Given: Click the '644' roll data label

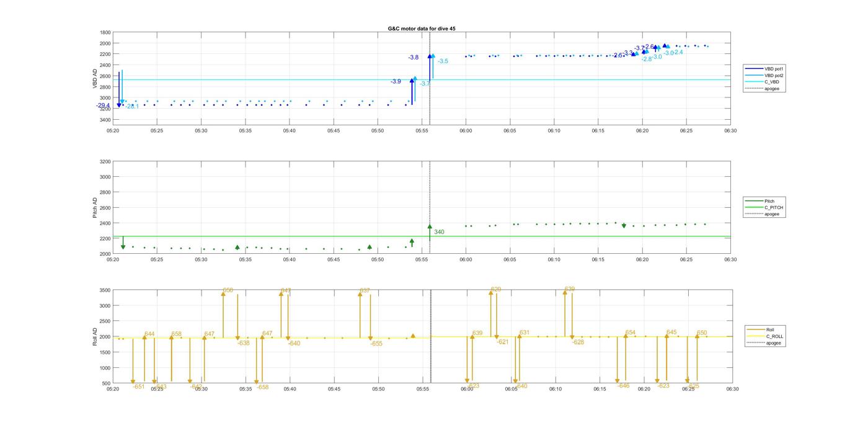Looking at the screenshot, I should coord(149,334).
